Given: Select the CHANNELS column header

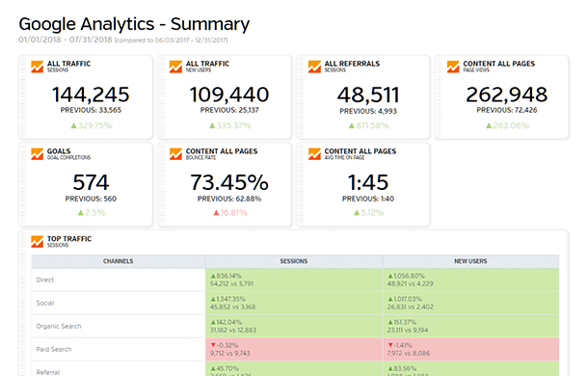Looking at the screenshot, I should click(x=119, y=261).
